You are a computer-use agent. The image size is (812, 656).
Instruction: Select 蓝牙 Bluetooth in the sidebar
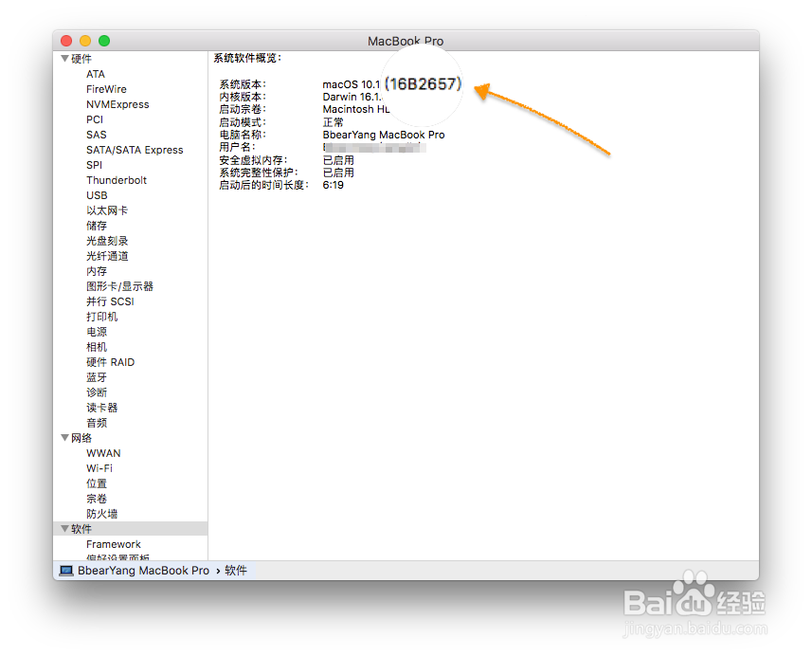pos(97,377)
